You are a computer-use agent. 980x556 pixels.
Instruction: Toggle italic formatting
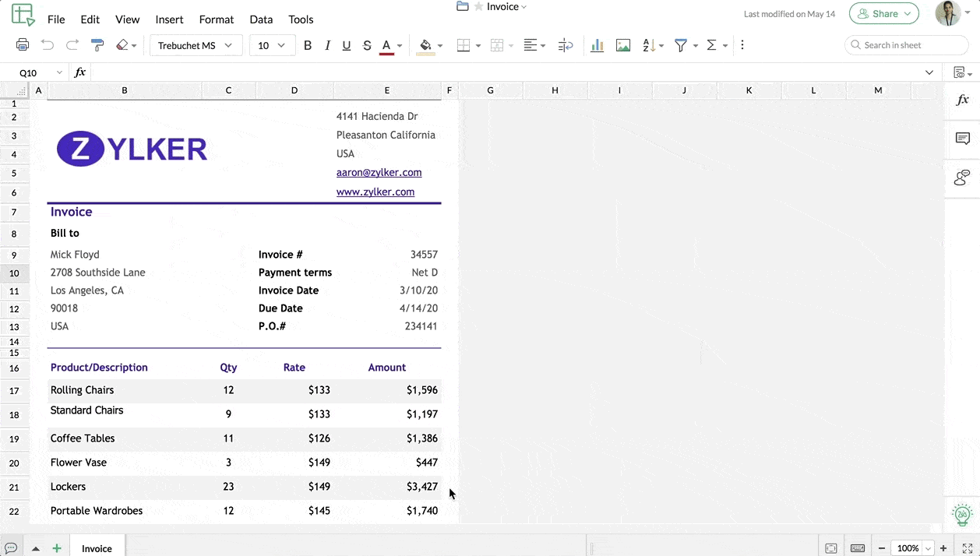tap(327, 45)
